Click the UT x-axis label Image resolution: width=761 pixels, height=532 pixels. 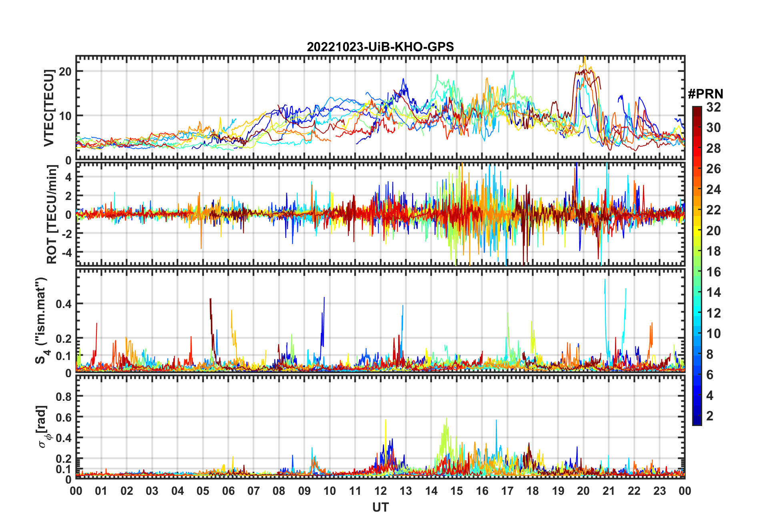point(380,507)
